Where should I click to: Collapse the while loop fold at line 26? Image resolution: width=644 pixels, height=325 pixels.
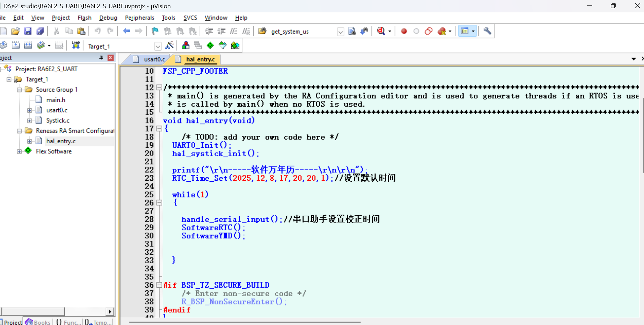coord(159,203)
